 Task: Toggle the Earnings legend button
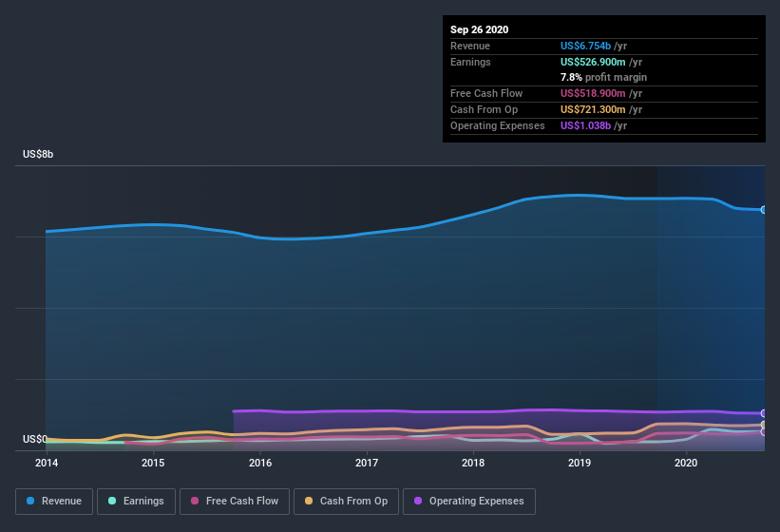coord(136,502)
